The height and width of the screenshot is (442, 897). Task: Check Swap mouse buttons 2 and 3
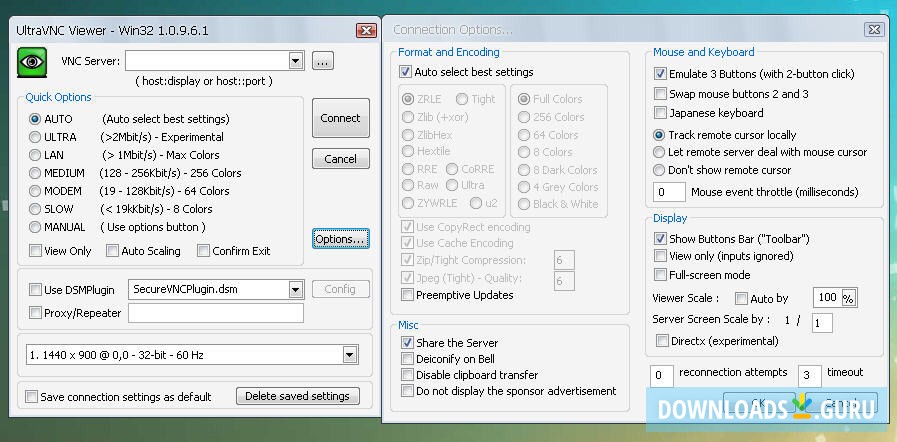tap(660, 94)
